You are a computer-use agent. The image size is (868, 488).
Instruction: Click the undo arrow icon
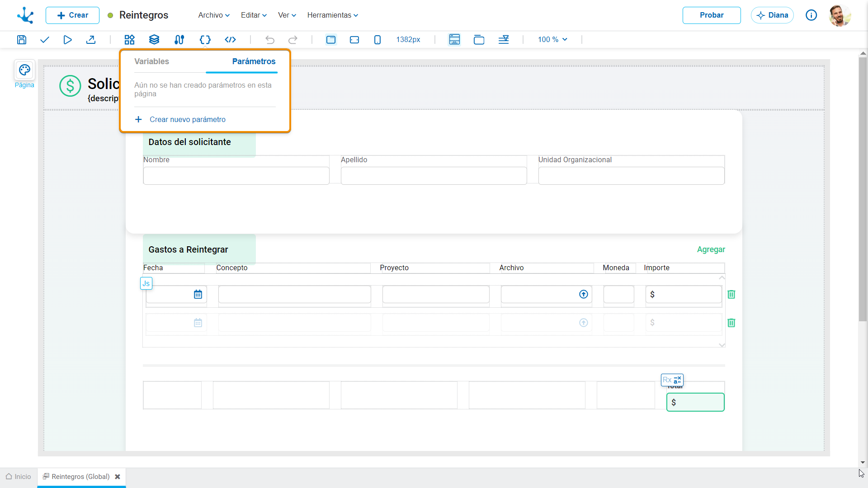tap(270, 40)
